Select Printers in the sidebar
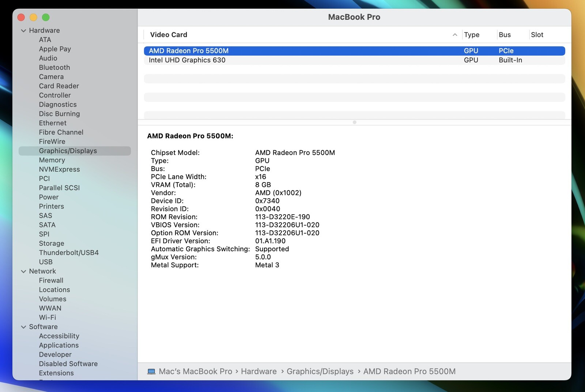 [x=51, y=206]
